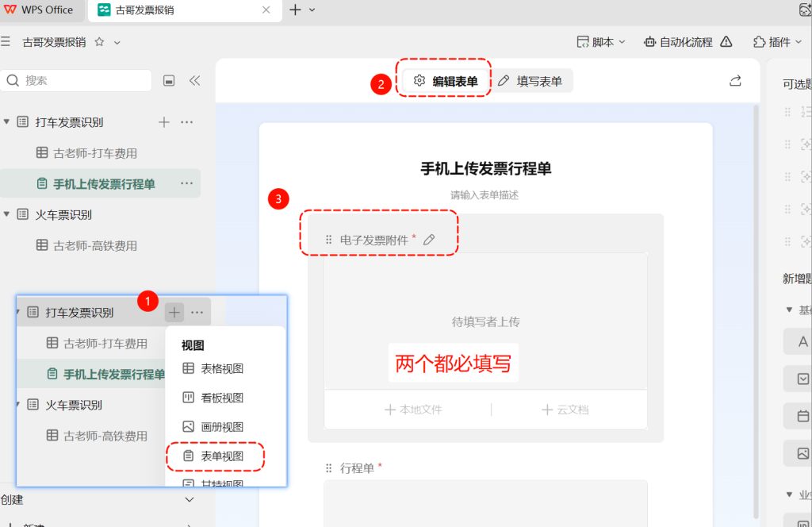
Task: Click the collapse-all icon next to search
Action: tap(169, 80)
